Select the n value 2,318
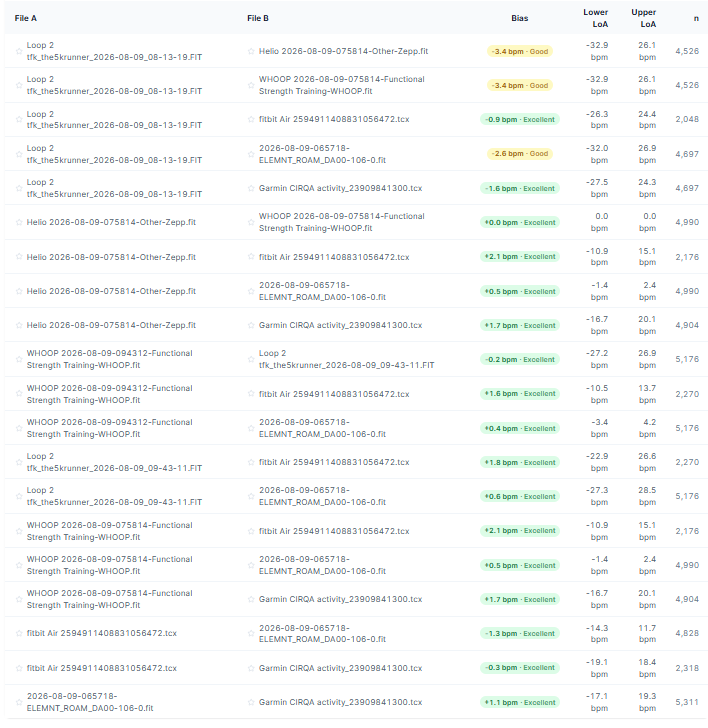Screen dimensions: 708x728 (687, 668)
